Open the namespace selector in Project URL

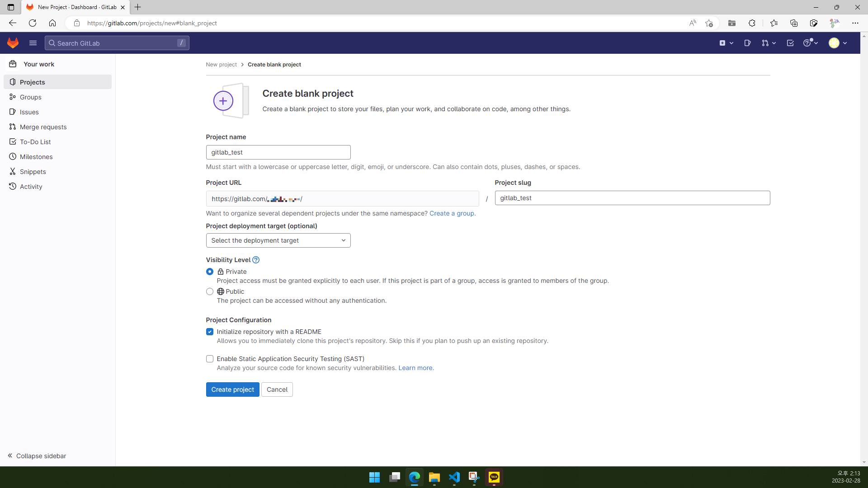344,199
